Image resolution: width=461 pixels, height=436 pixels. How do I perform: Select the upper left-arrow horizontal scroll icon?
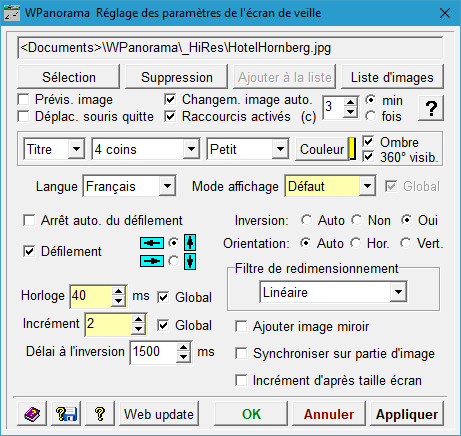(x=152, y=243)
